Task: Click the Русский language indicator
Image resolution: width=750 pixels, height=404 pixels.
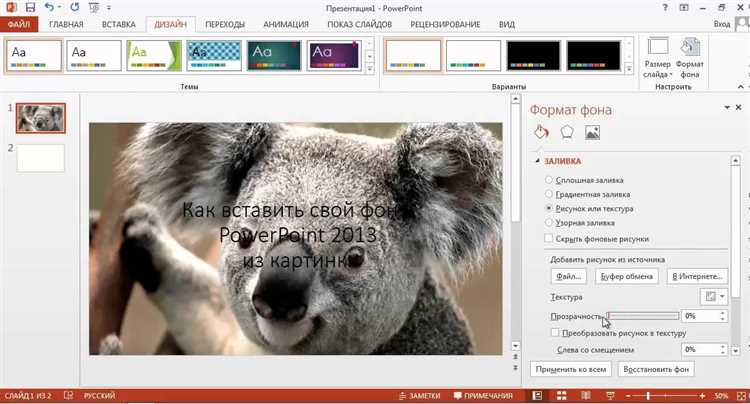Action: (99, 396)
